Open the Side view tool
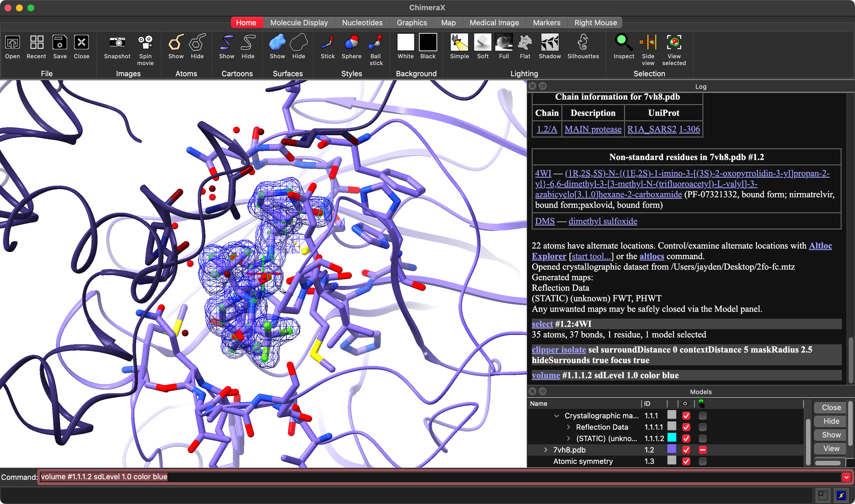Image resolution: width=855 pixels, height=504 pixels. (648, 43)
